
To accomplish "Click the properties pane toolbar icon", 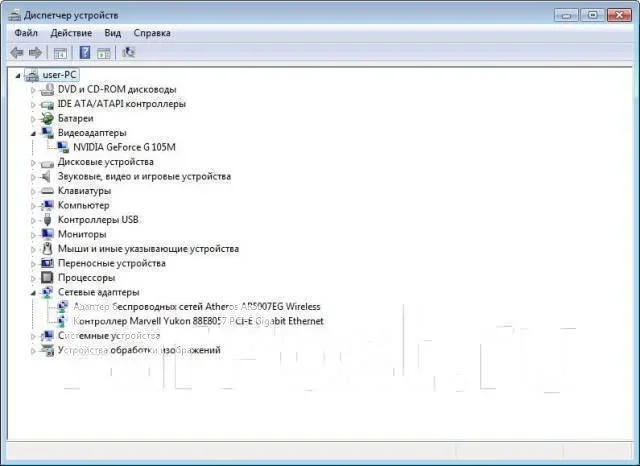I will coord(104,53).
